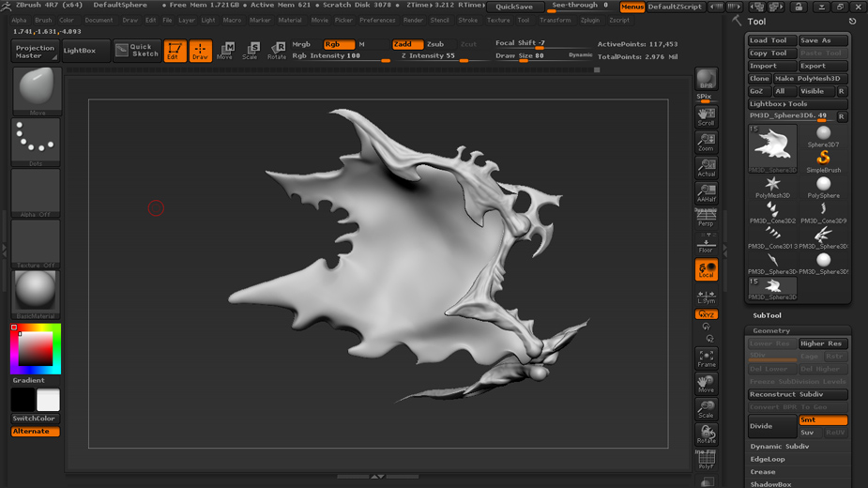The width and height of the screenshot is (868, 488).
Task: Click the AAHalf view icon
Action: [x=706, y=193]
